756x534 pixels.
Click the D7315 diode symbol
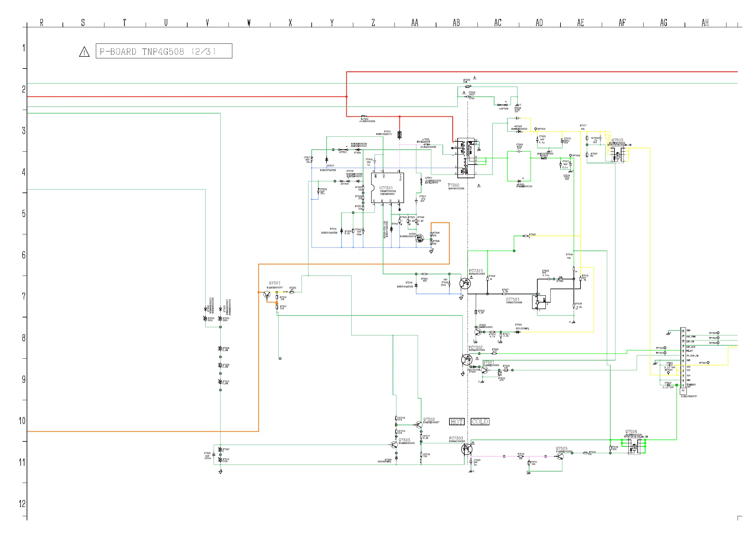399,135
